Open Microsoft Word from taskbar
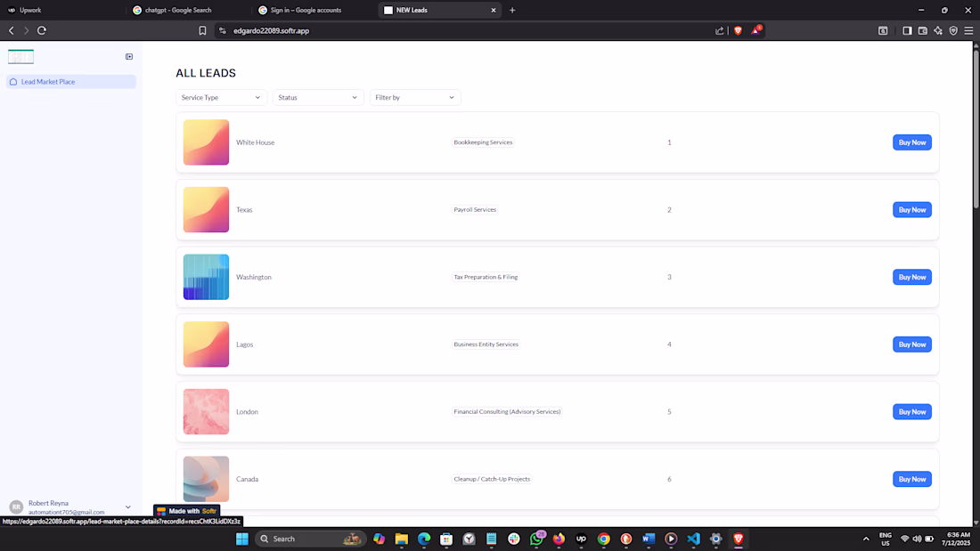 point(648,539)
